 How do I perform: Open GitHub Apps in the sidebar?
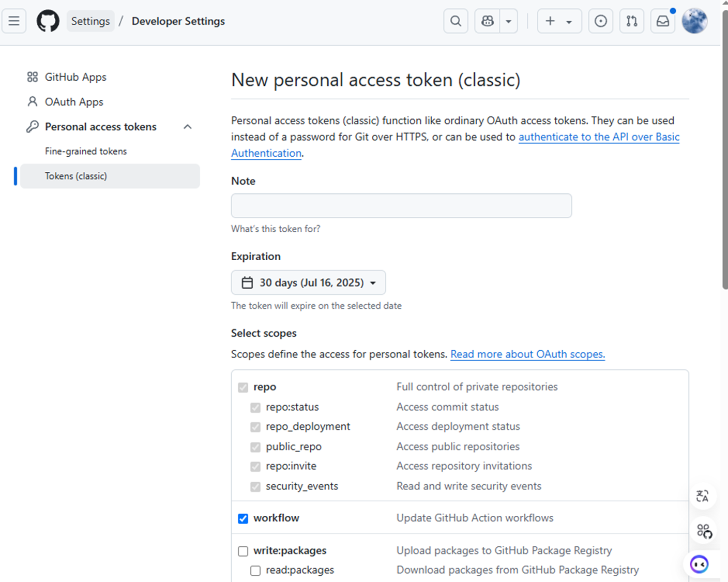tap(75, 77)
